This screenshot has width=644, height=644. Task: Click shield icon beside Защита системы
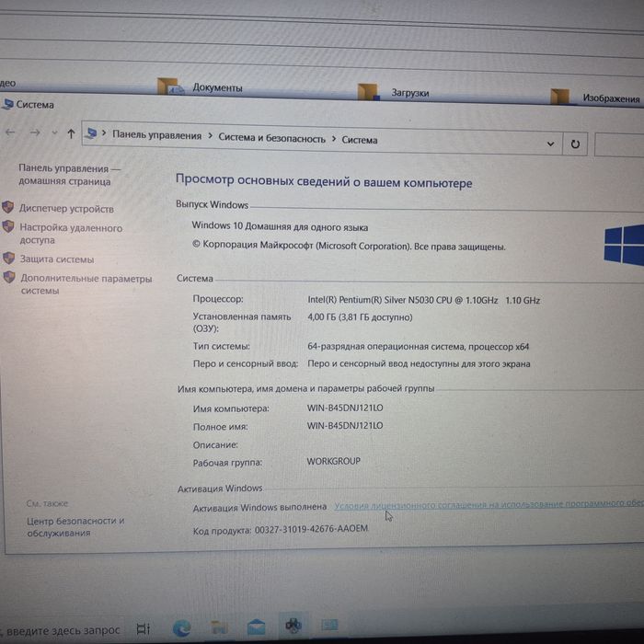(8, 259)
